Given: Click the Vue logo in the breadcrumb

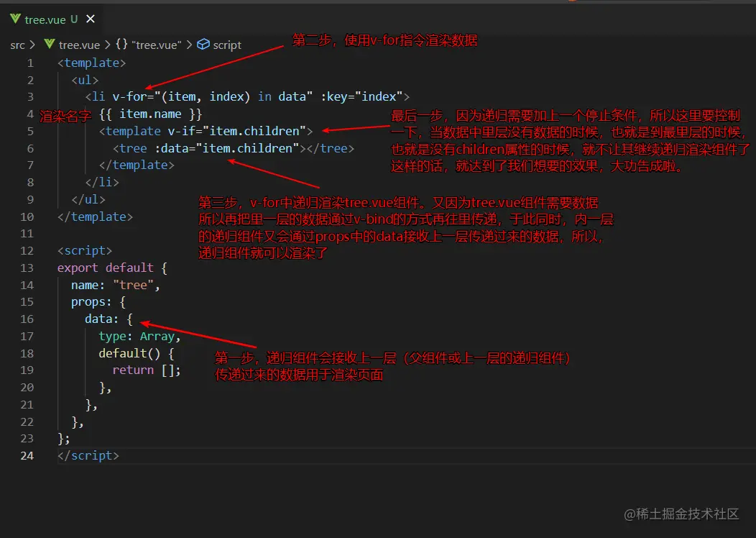Looking at the screenshot, I should point(49,45).
